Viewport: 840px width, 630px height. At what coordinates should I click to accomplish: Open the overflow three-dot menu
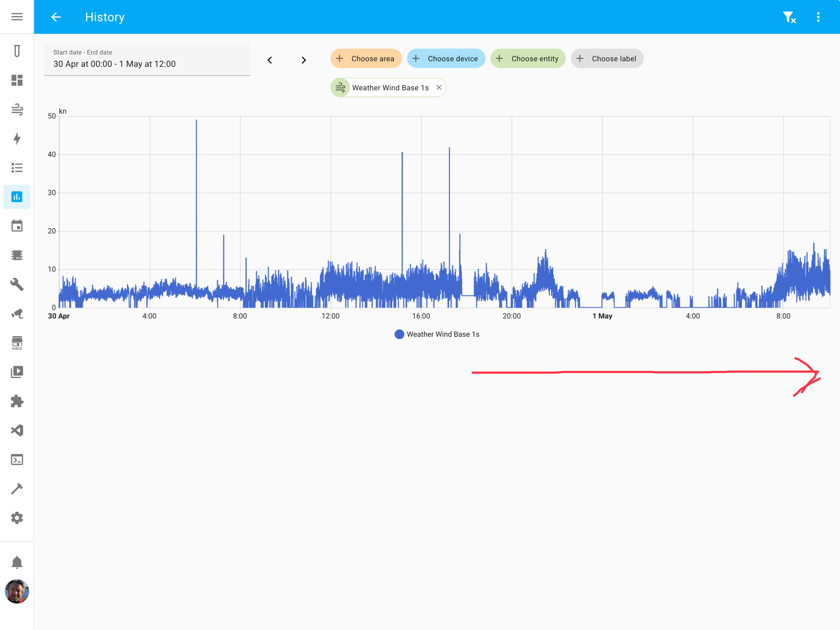point(818,17)
